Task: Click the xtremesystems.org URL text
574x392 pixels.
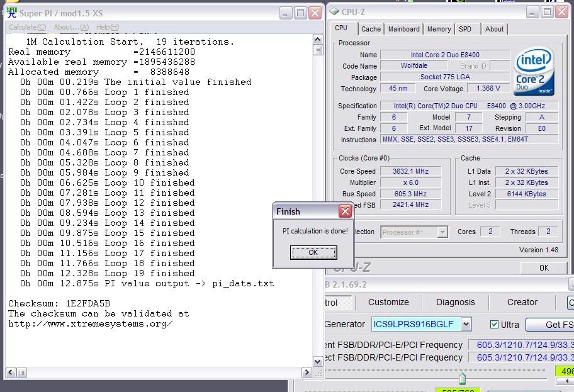Action: click(x=91, y=324)
